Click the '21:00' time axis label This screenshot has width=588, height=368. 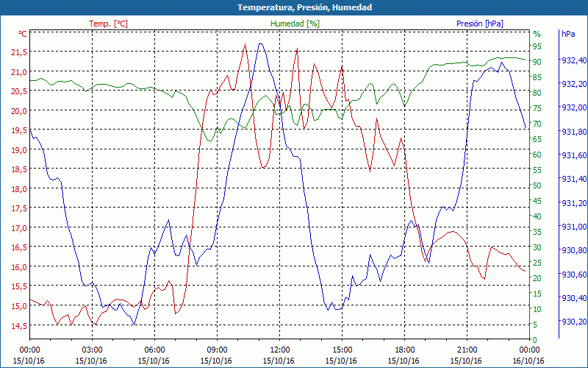click(x=467, y=350)
